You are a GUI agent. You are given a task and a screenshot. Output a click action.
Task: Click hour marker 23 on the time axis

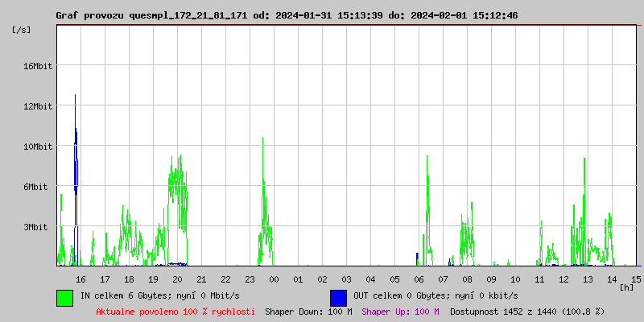coord(250,279)
